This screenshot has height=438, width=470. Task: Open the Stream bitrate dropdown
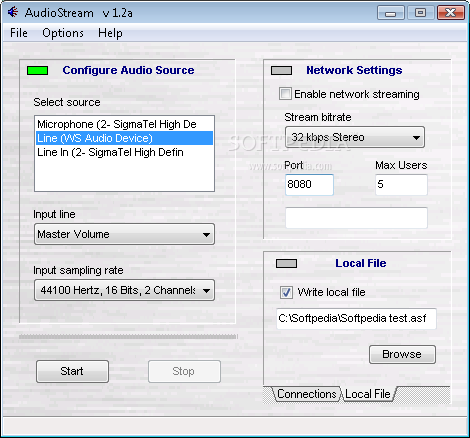[x=355, y=137]
